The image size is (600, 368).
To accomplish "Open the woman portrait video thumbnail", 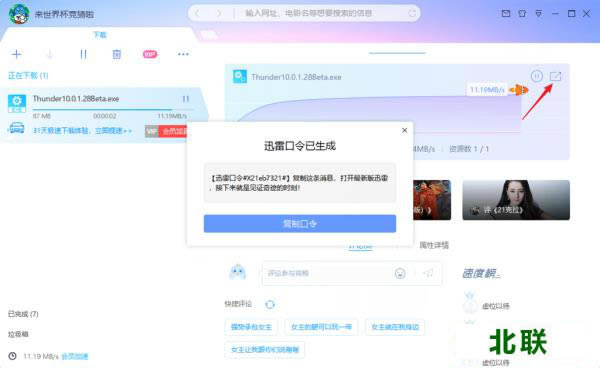I will (516, 200).
